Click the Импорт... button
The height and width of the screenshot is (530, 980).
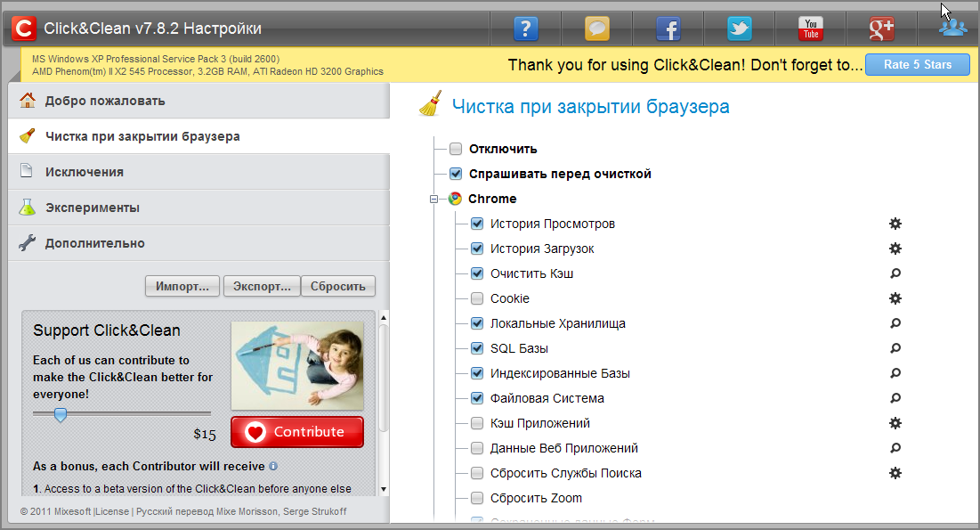click(182, 286)
